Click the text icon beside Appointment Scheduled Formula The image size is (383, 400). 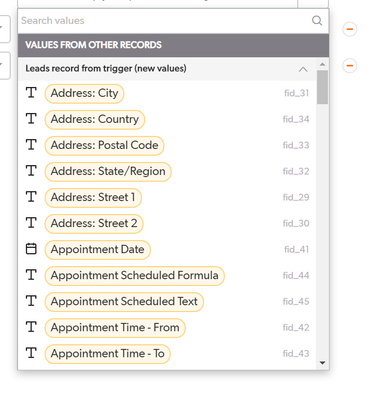pyautogui.click(x=31, y=275)
